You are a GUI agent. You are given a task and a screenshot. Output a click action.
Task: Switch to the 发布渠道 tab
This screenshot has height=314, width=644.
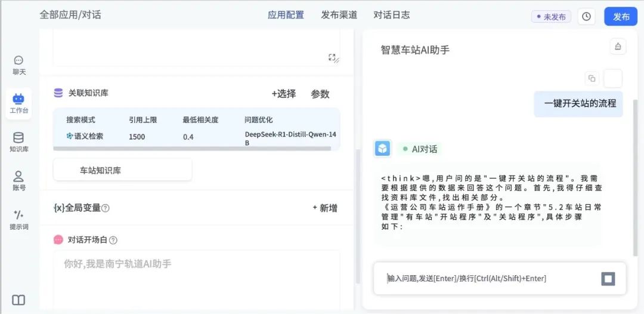[339, 15]
